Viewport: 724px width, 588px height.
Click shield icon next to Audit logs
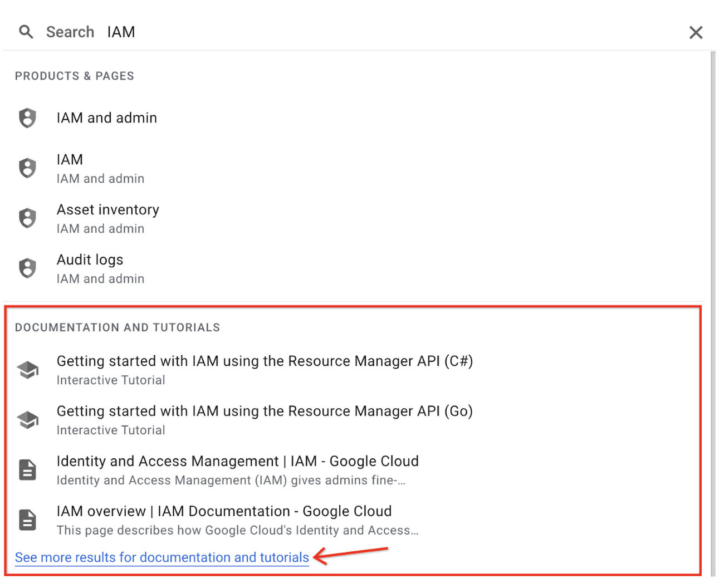tap(27, 268)
